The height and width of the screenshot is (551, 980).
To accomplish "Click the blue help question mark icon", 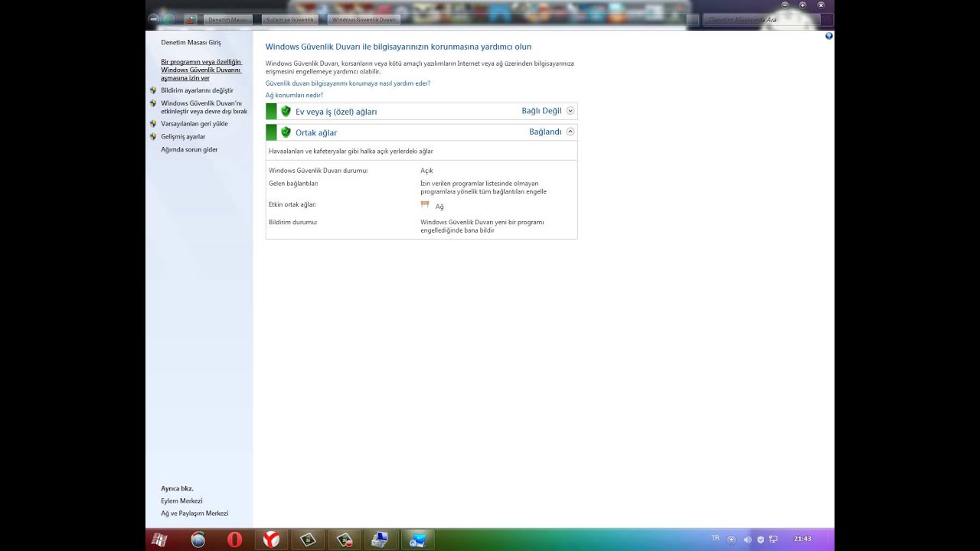I will click(829, 36).
